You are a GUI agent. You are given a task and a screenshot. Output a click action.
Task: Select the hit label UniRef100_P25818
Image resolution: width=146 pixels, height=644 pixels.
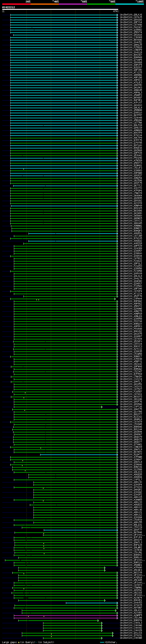coord(131,47)
